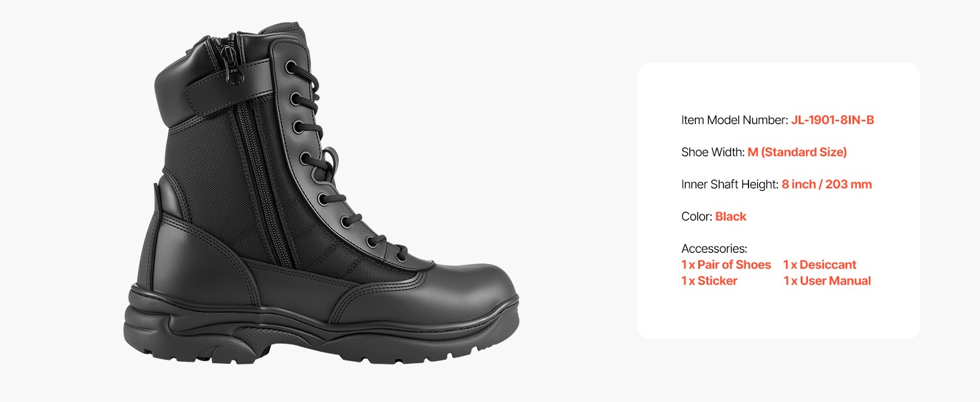The height and width of the screenshot is (402, 980).
Task: Click 1 x User Manual entry
Action: pos(827,281)
